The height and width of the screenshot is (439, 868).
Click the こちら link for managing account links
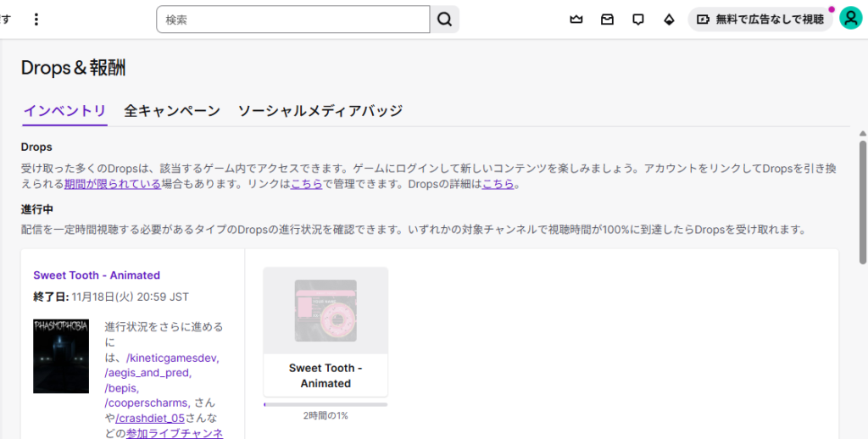click(x=306, y=184)
